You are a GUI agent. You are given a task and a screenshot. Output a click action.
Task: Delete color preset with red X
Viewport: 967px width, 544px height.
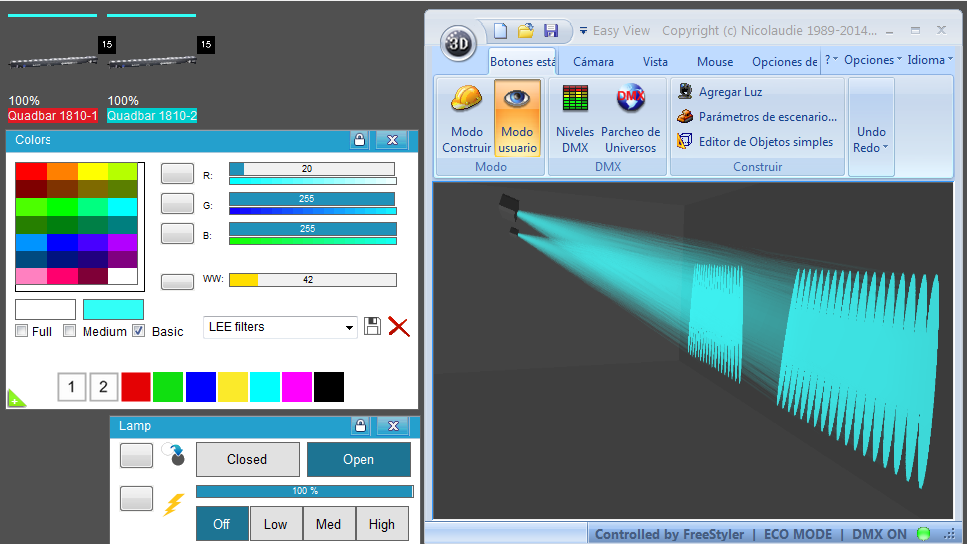click(x=399, y=326)
